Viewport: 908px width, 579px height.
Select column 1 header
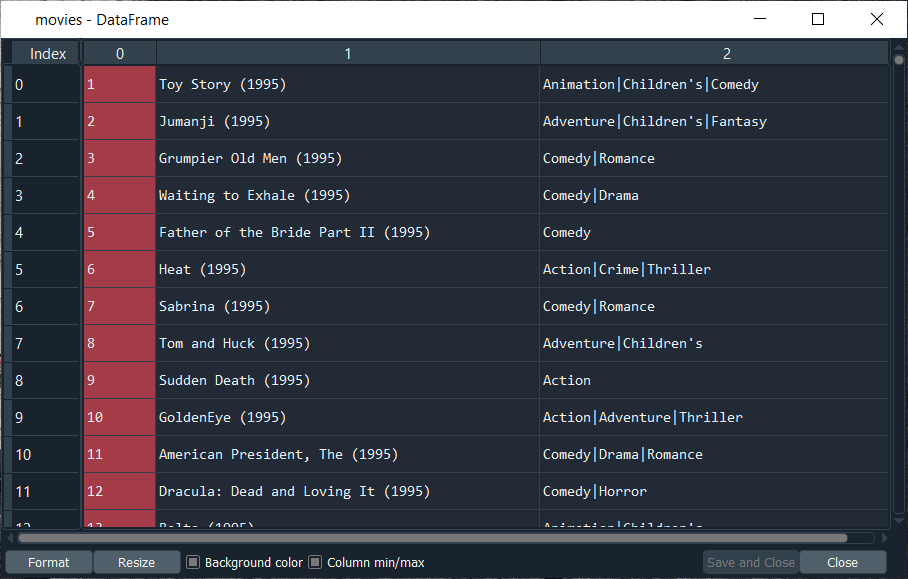tap(348, 54)
